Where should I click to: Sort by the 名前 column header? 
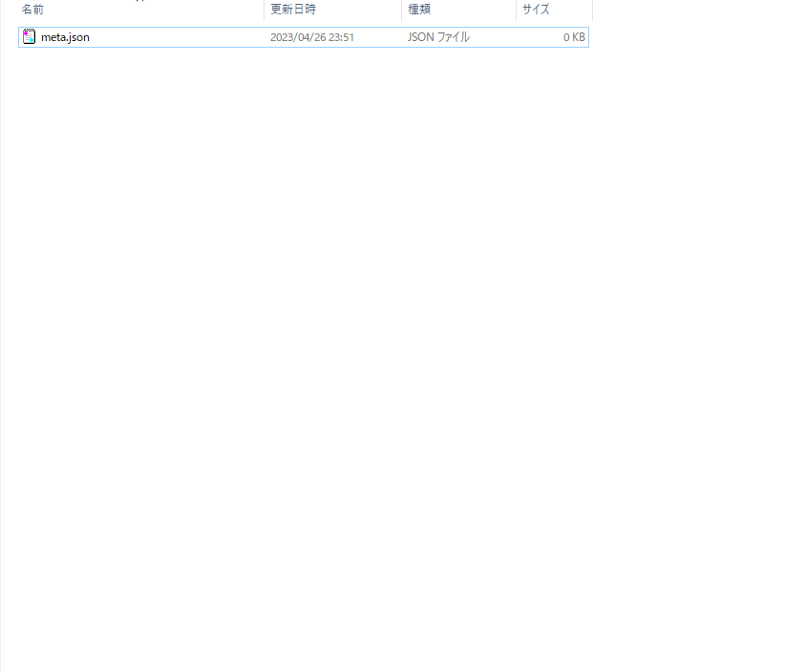click(32, 10)
